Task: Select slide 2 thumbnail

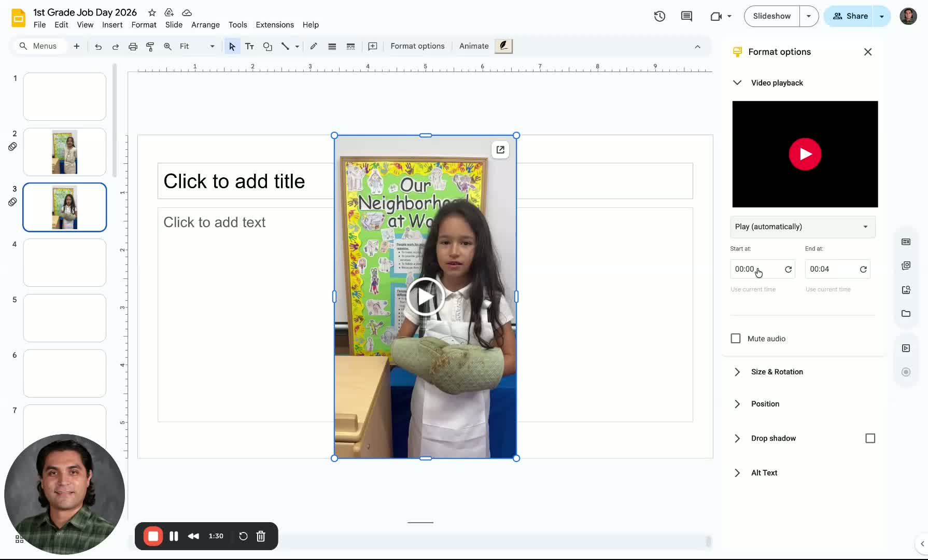Action: pyautogui.click(x=65, y=152)
